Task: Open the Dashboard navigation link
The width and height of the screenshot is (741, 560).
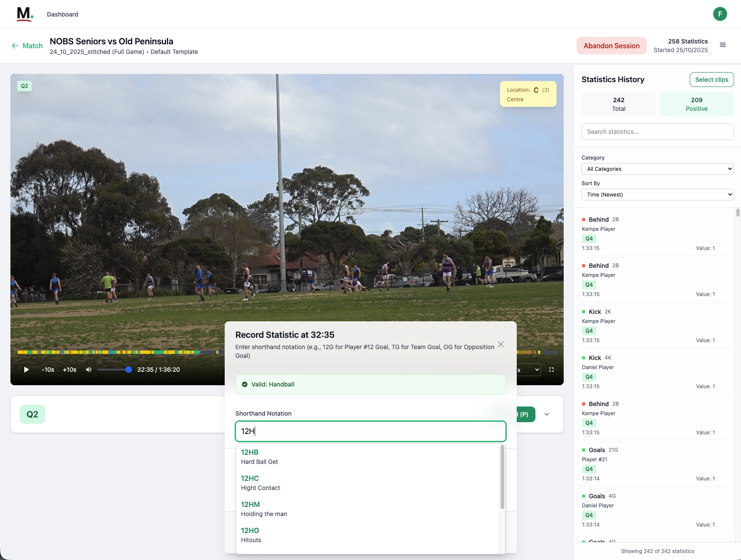Action: tap(63, 14)
